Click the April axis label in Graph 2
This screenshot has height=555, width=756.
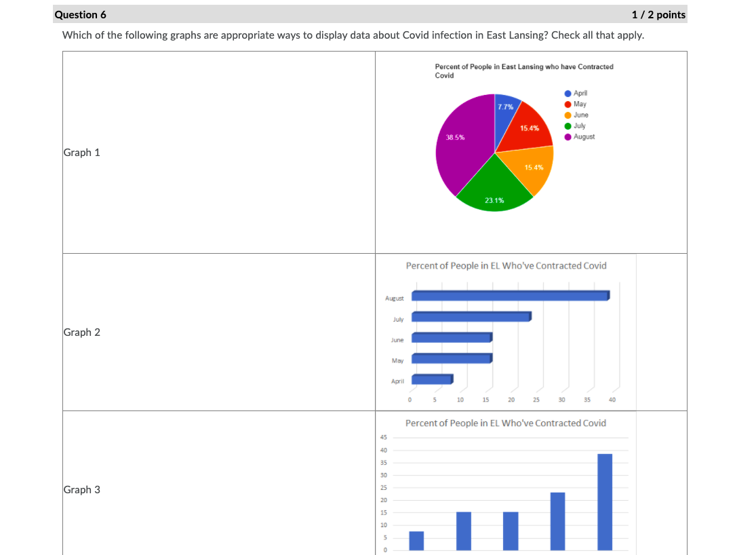(397, 381)
